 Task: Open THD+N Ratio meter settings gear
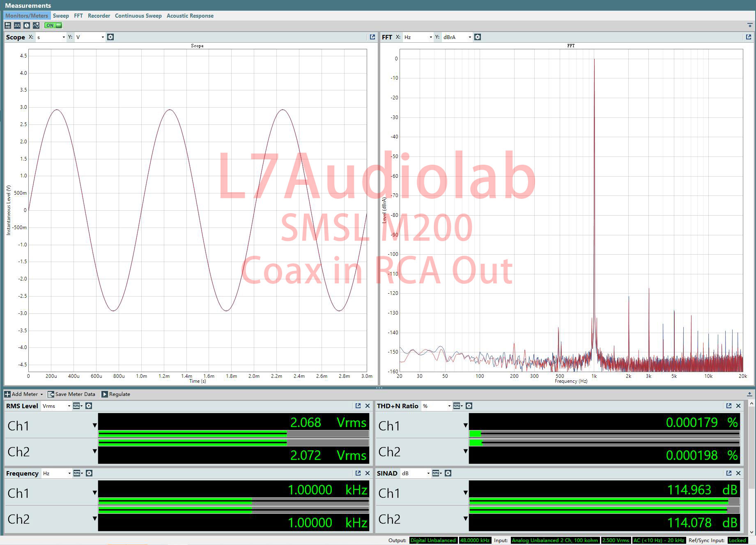click(x=469, y=406)
